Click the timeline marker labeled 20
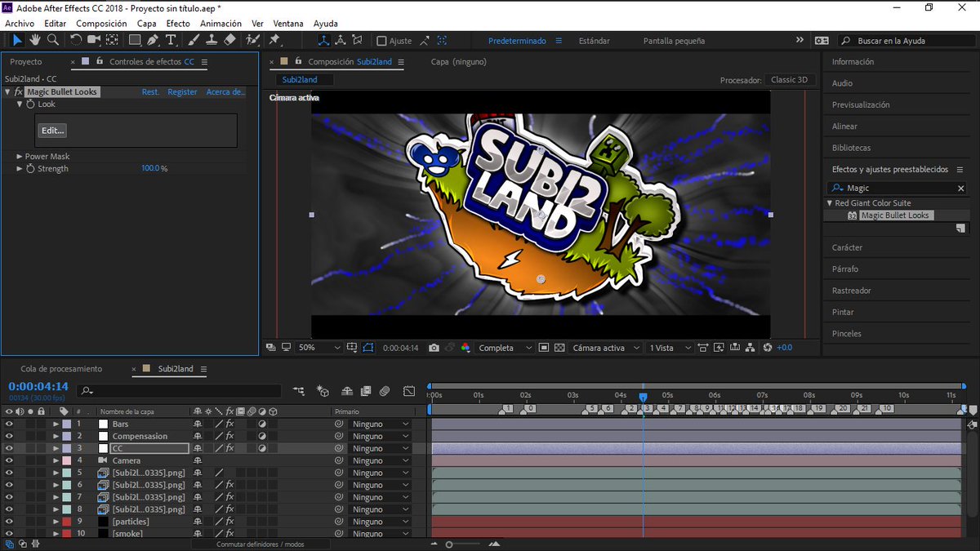The width and height of the screenshot is (980, 551). pos(843,408)
